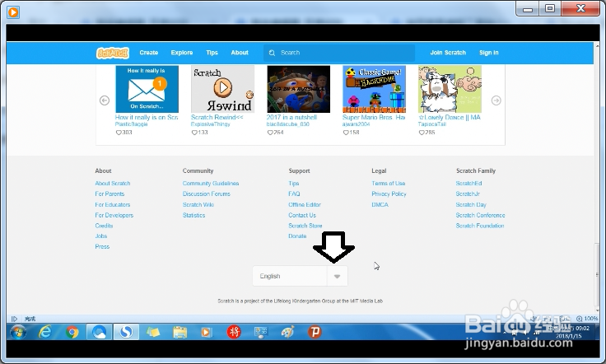Viewport: 606px width, 364px height.
Task: Open the Contact Us link
Action: point(302,215)
